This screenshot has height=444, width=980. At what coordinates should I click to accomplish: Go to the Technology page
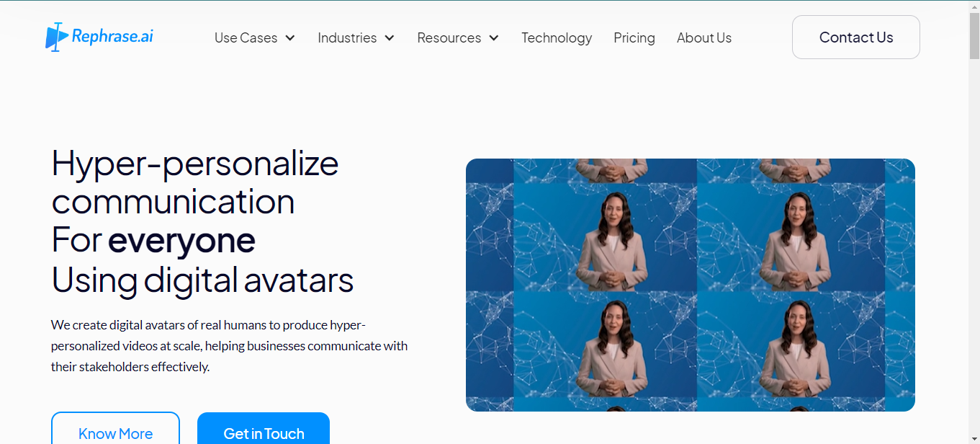tap(557, 37)
